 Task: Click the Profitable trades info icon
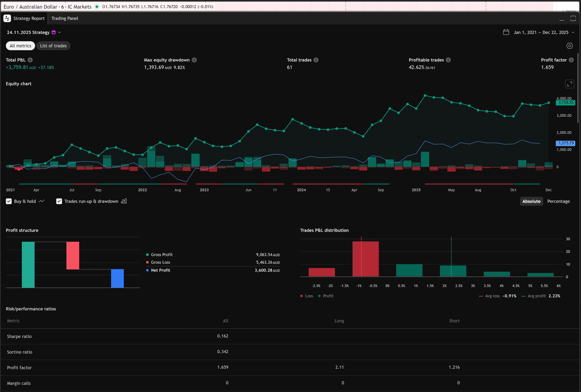[448, 60]
